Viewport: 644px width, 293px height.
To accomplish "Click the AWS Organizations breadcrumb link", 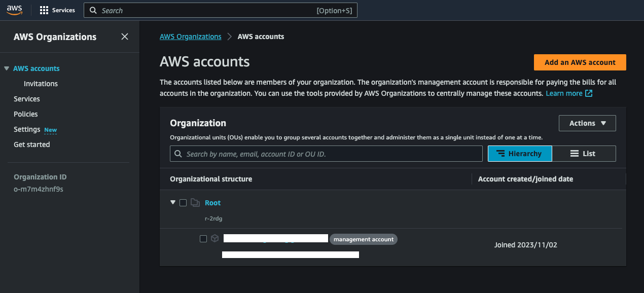I will [x=190, y=36].
